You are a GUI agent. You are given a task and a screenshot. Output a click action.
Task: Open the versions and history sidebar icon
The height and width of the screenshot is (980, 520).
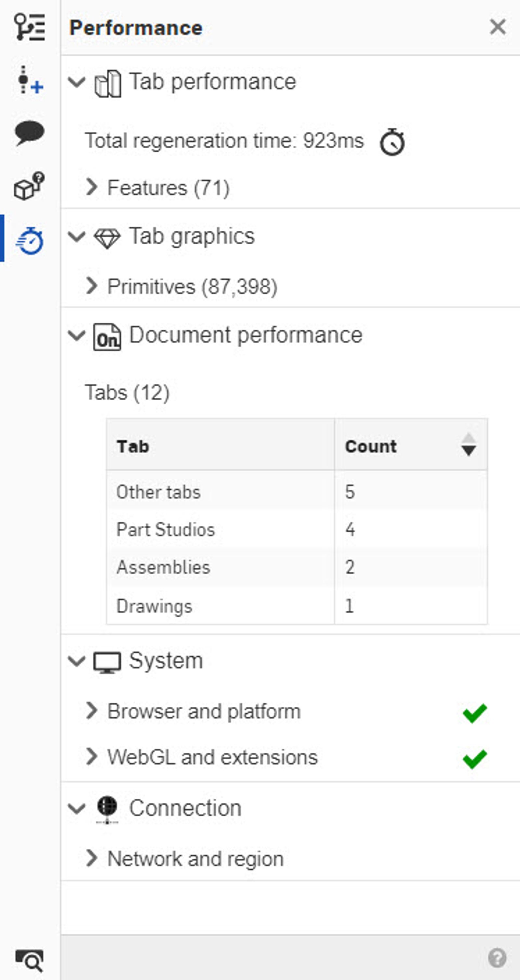tap(29, 27)
